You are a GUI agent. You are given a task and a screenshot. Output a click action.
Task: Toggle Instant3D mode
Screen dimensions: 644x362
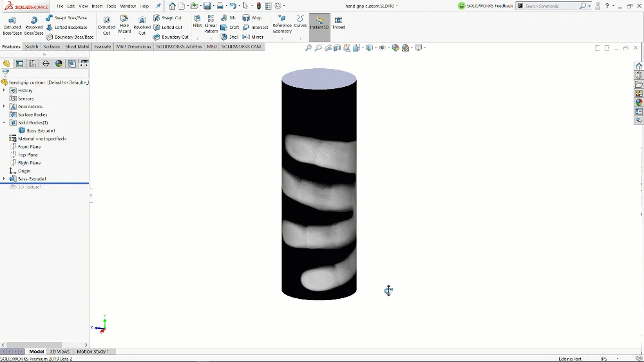[x=319, y=23]
